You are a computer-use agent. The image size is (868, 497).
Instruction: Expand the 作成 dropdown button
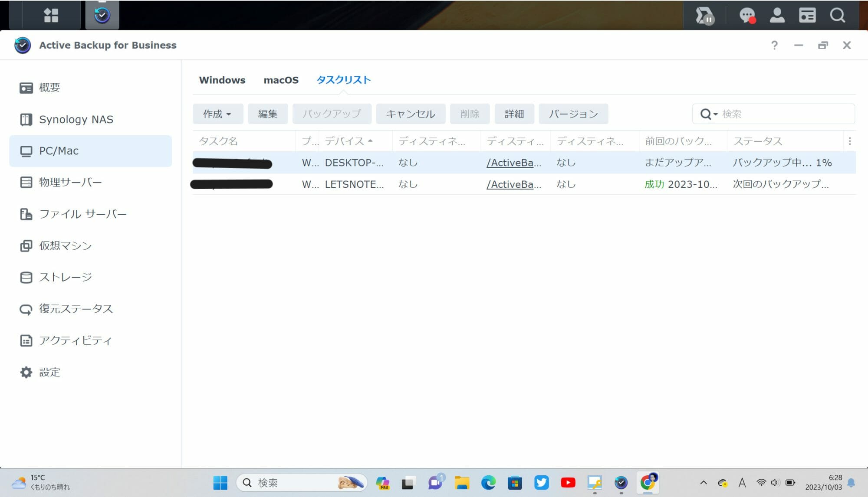pyautogui.click(x=217, y=114)
